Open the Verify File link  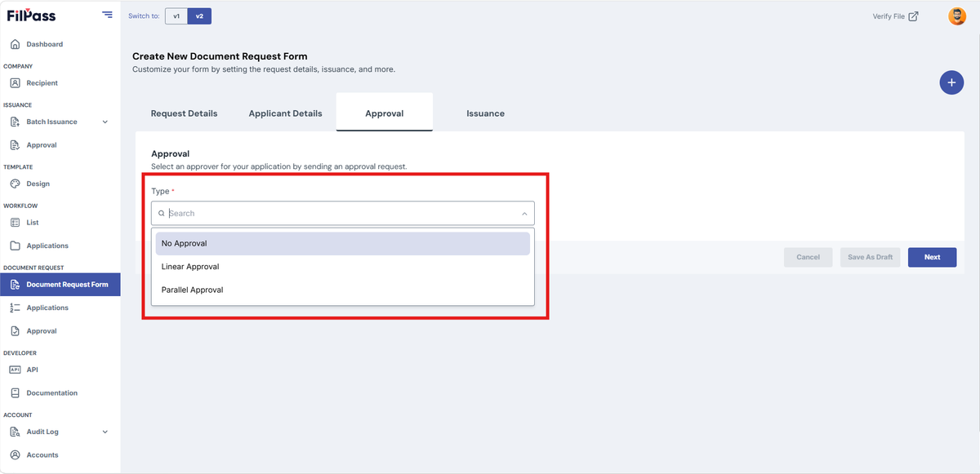[x=895, y=16]
